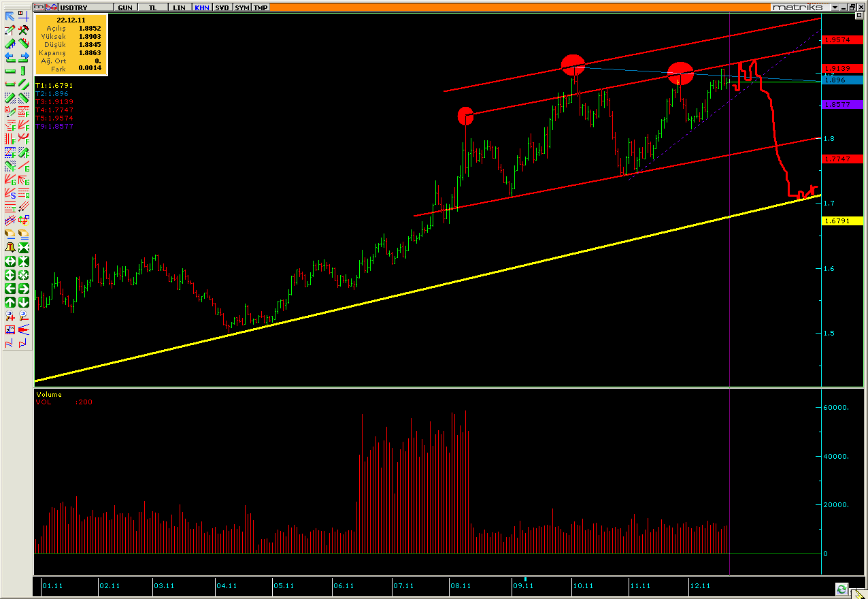Click the T9:1.8577 trend label

pyautogui.click(x=54, y=127)
